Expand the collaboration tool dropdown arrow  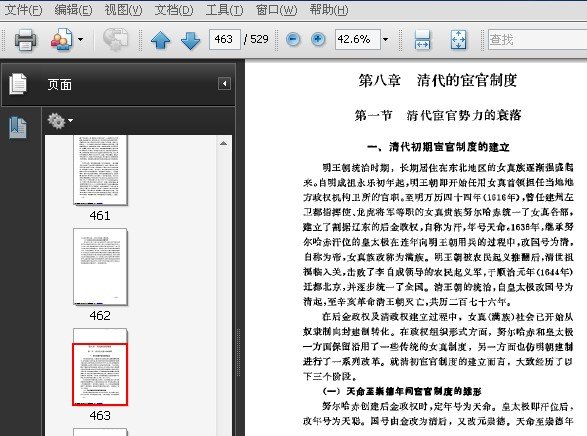pos(80,39)
